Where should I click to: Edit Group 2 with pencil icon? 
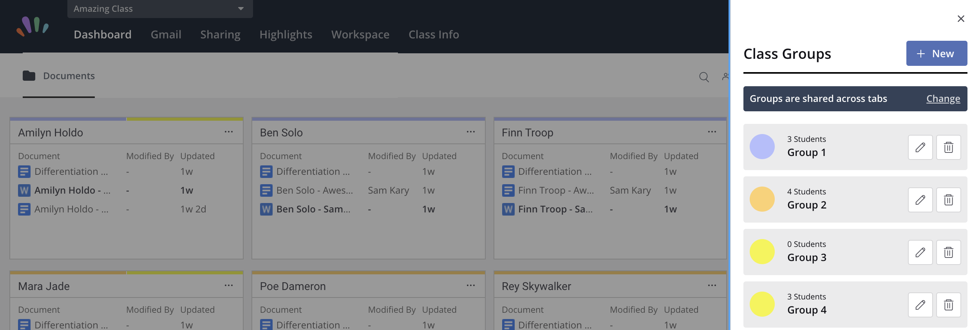click(920, 200)
